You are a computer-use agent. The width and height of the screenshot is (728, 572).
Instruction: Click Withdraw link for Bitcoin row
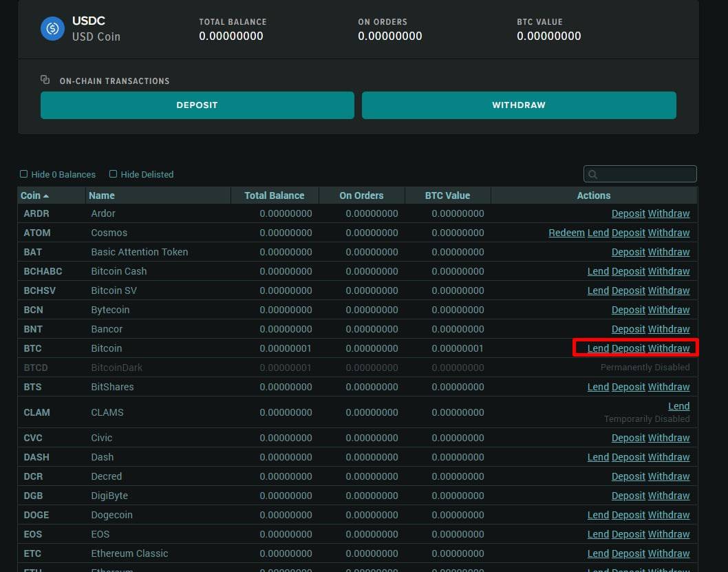[x=668, y=348]
